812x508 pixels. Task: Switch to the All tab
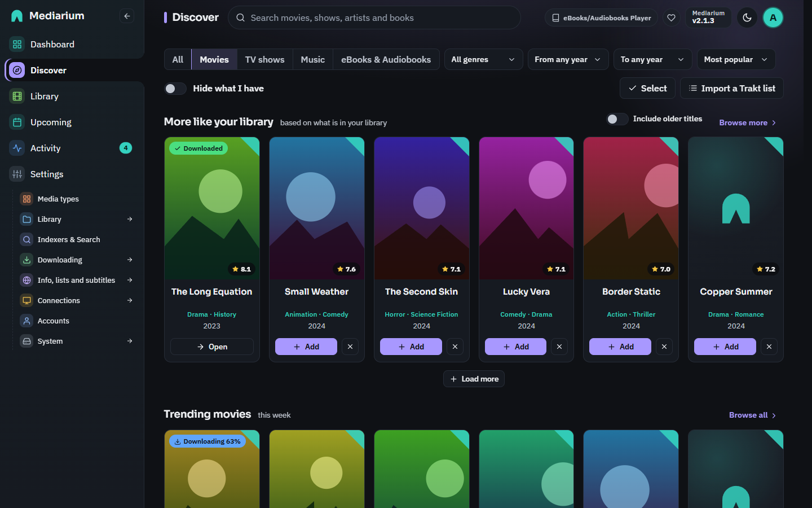(178, 59)
